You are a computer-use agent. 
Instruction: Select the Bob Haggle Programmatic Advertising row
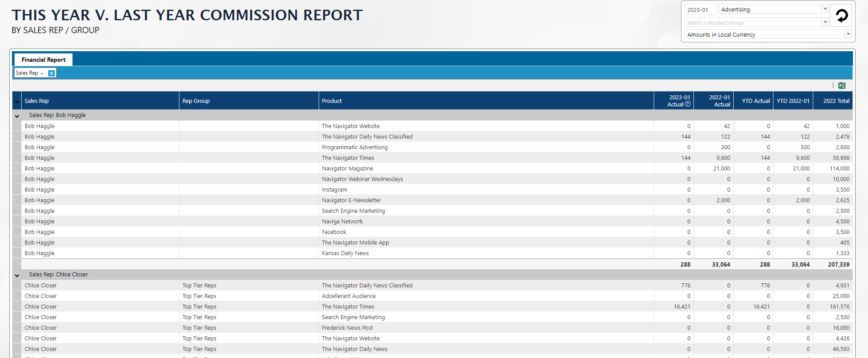tap(354, 147)
